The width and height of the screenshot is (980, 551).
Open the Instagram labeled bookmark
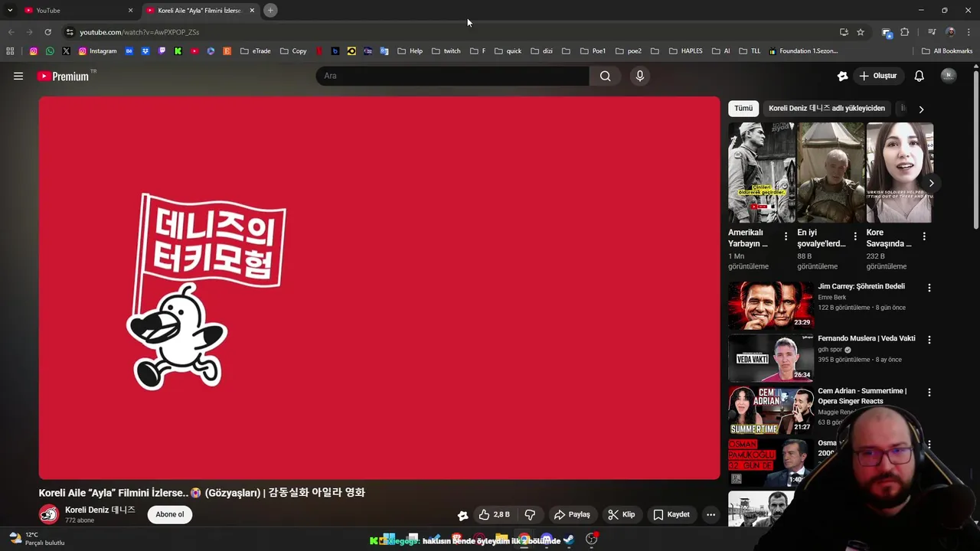pos(98,51)
